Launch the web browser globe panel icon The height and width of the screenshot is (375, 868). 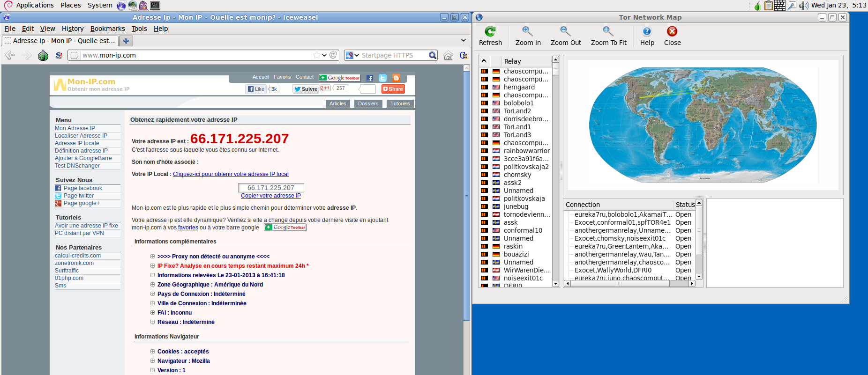click(x=121, y=6)
